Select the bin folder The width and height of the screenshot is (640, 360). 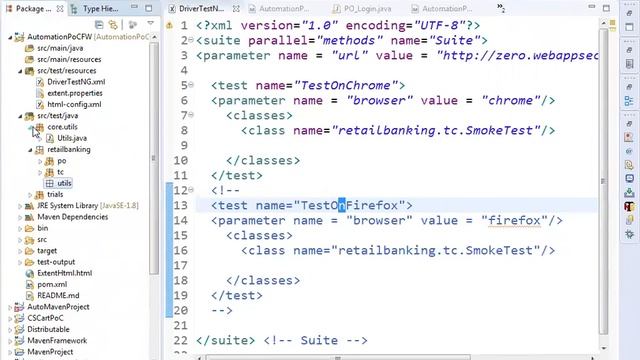click(42, 228)
